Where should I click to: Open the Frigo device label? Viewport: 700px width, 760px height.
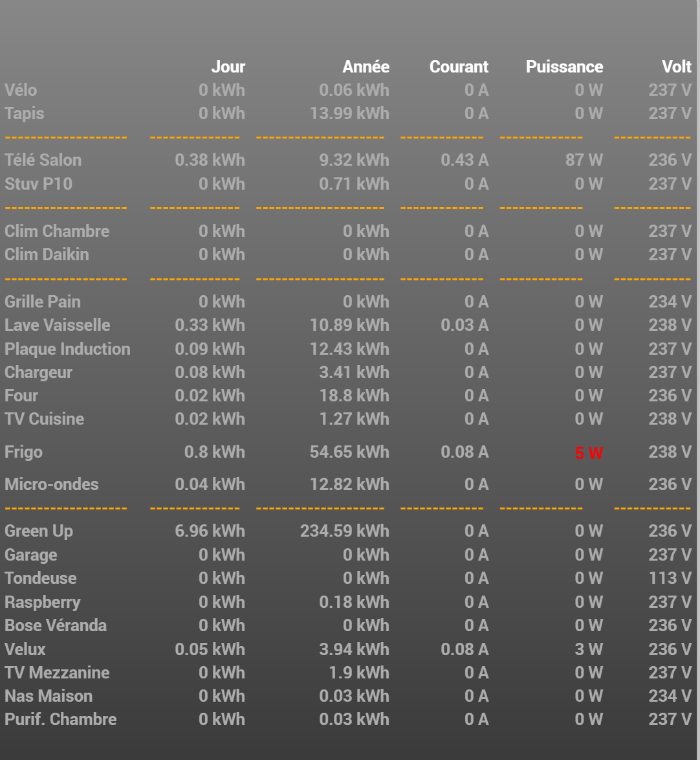(24, 453)
